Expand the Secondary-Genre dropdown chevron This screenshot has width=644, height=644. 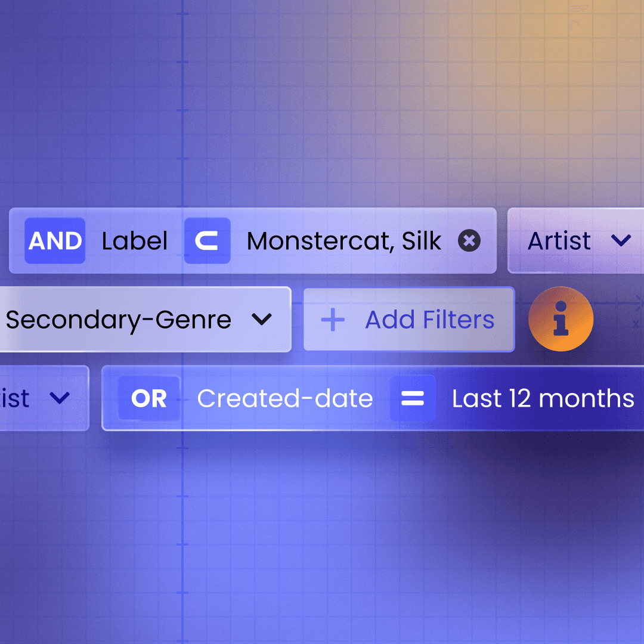click(262, 319)
